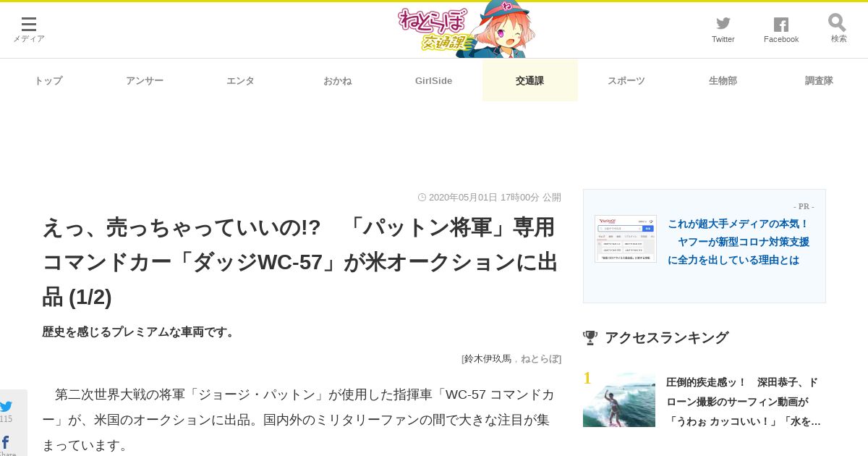This screenshot has width=868, height=456.
Task: Open the ねとらぼ byline link
Action: coord(540,358)
